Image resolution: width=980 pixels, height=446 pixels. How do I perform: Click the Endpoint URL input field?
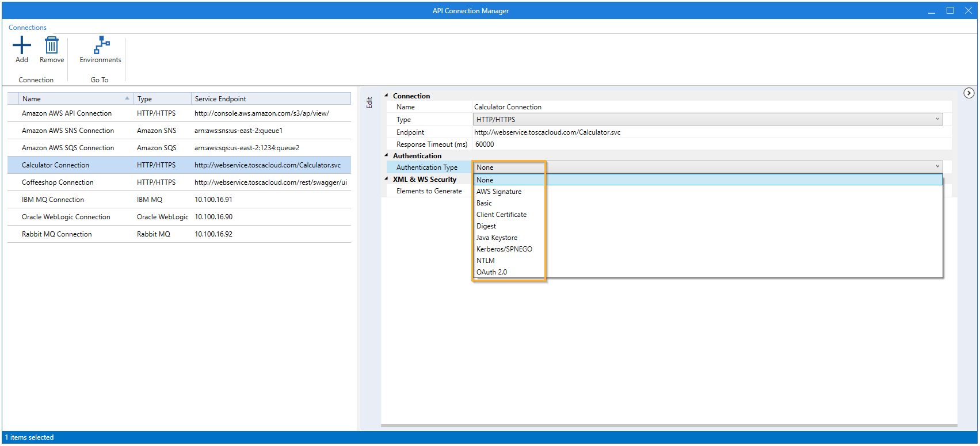708,132
